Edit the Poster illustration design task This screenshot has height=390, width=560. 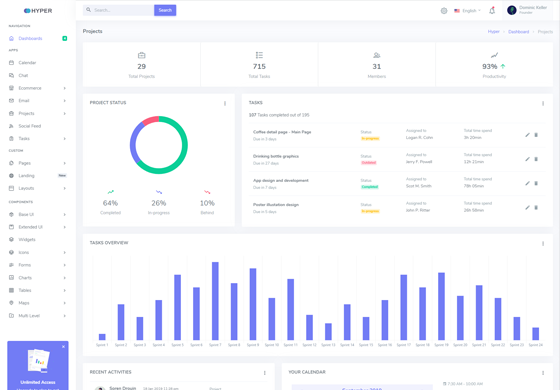tap(527, 208)
